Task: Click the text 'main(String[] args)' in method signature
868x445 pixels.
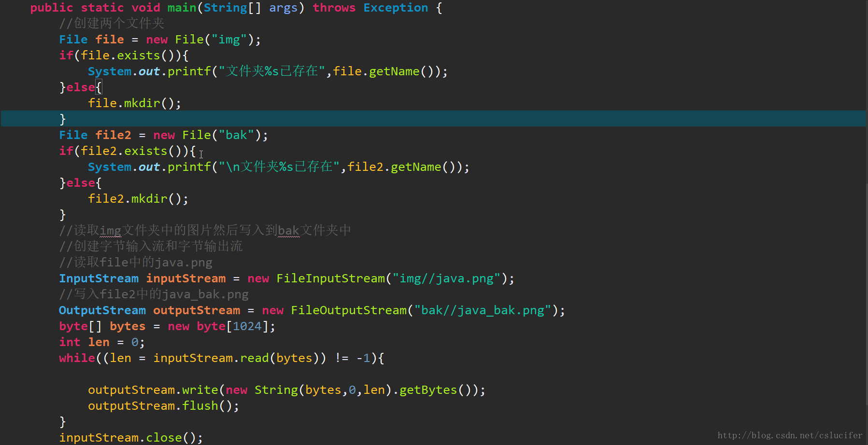Action: pyautogui.click(x=236, y=8)
